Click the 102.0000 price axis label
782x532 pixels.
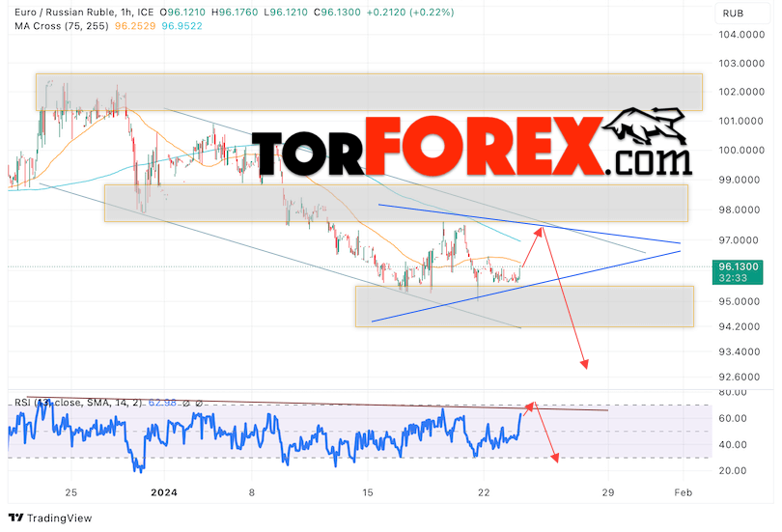coord(741,92)
